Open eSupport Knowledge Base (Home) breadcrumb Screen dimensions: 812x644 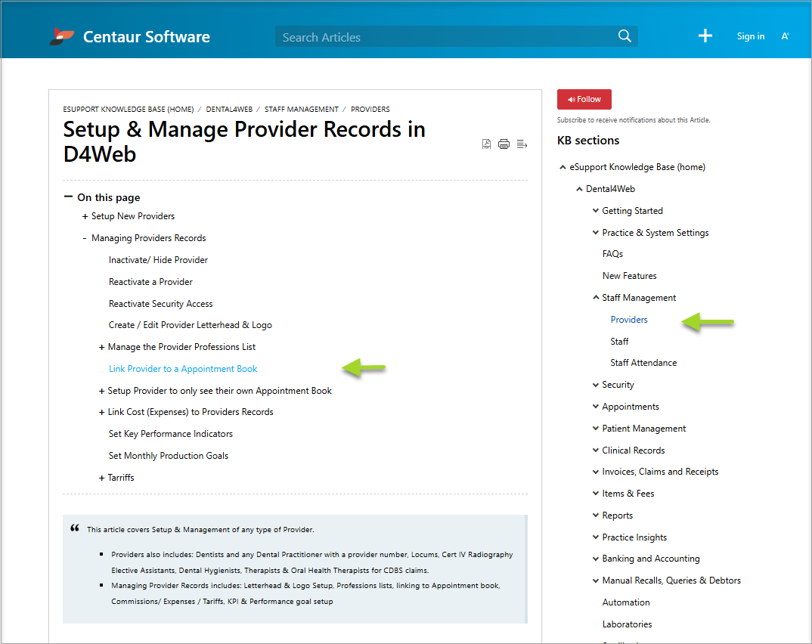[x=129, y=110]
